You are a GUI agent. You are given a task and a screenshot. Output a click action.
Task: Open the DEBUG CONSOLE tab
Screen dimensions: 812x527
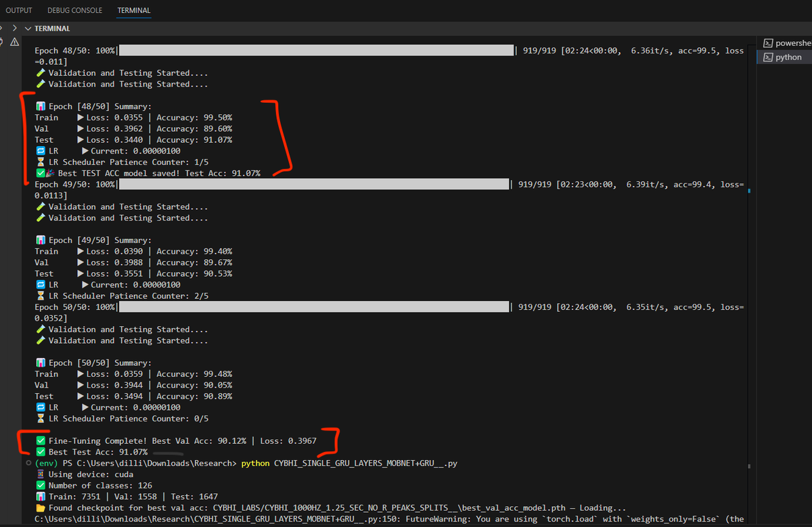click(74, 10)
